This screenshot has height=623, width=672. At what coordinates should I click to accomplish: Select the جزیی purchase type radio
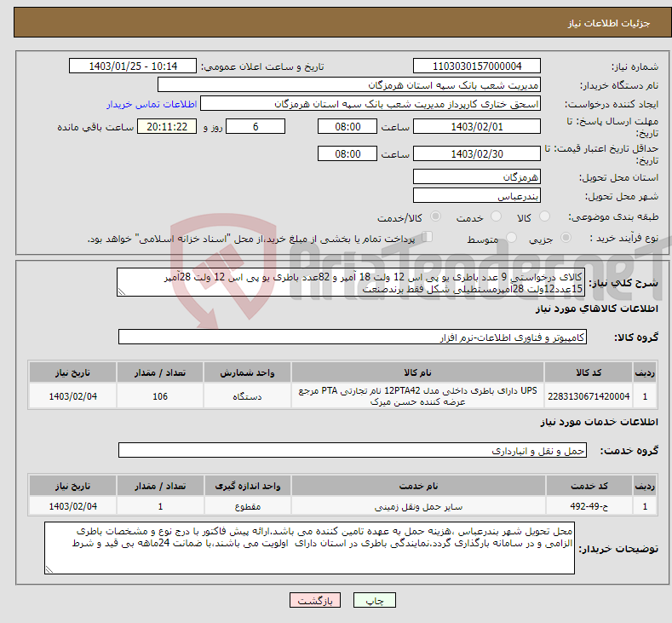tap(566, 238)
